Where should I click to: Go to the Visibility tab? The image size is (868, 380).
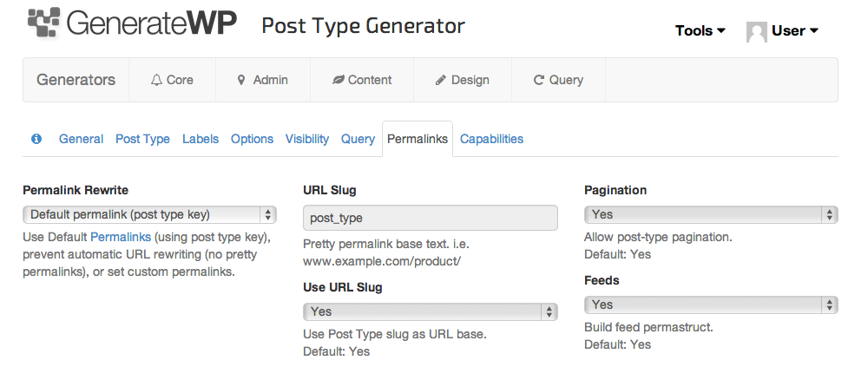tap(307, 139)
